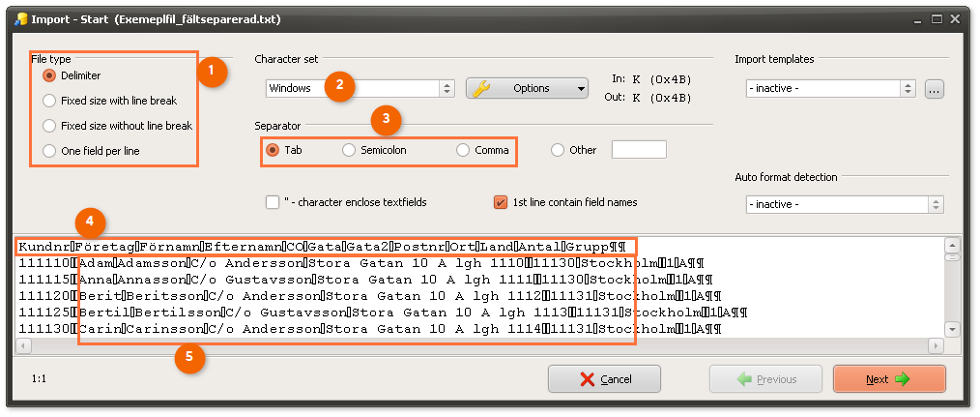
Task: Click the horizontal scrollbar right arrow
Action: (936, 345)
